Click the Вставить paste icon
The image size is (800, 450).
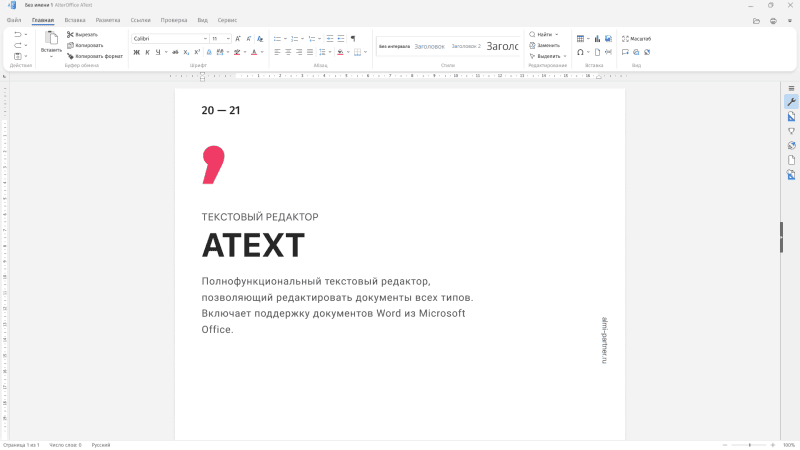coord(51,39)
